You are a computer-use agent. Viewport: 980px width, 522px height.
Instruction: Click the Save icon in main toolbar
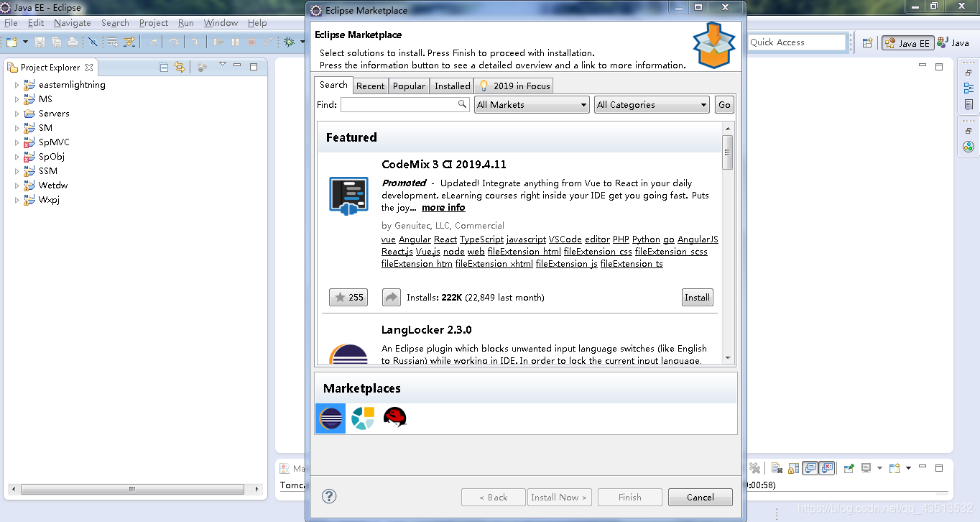pos(40,42)
